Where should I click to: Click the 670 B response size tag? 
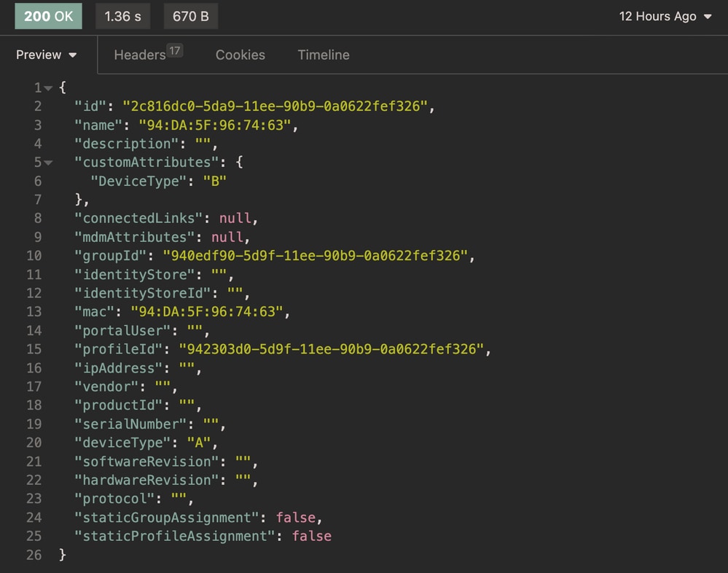pyautogui.click(x=190, y=16)
